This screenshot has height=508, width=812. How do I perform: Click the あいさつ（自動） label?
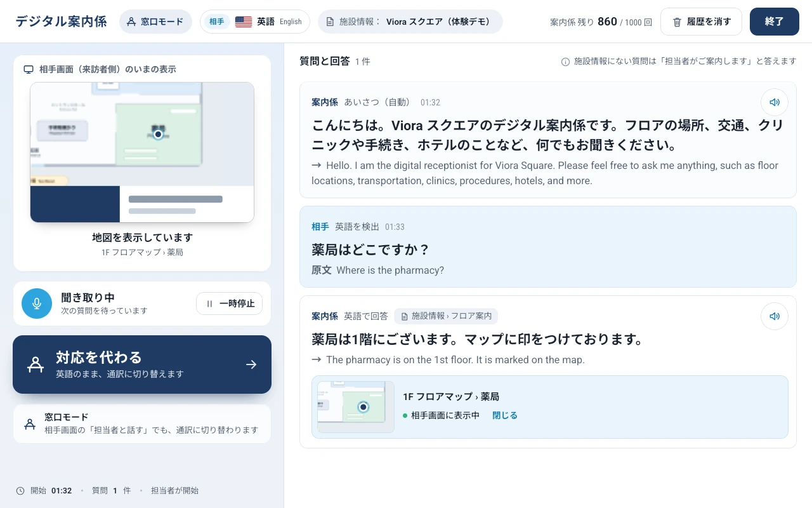click(377, 102)
